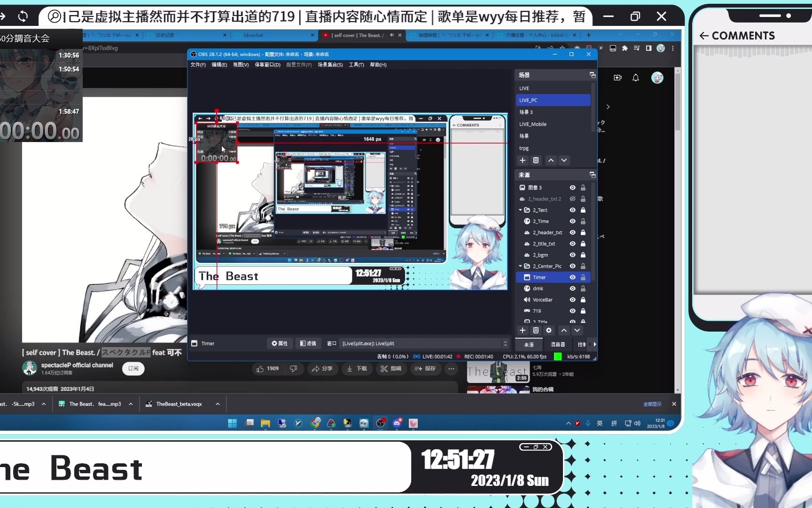The height and width of the screenshot is (508, 812).
Task: Expand the hidden system tray icons
Action: pyautogui.click(x=569, y=423)
